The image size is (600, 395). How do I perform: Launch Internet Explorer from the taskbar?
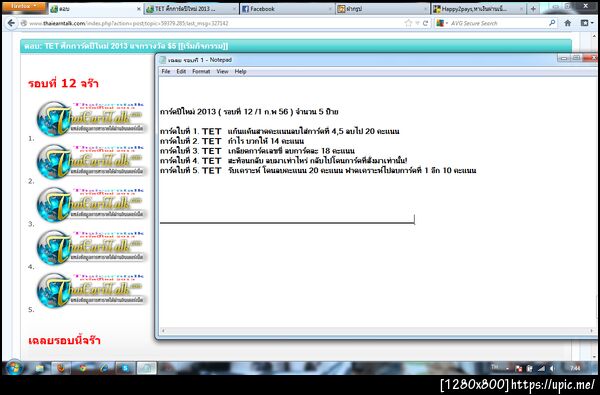(104, 368)
